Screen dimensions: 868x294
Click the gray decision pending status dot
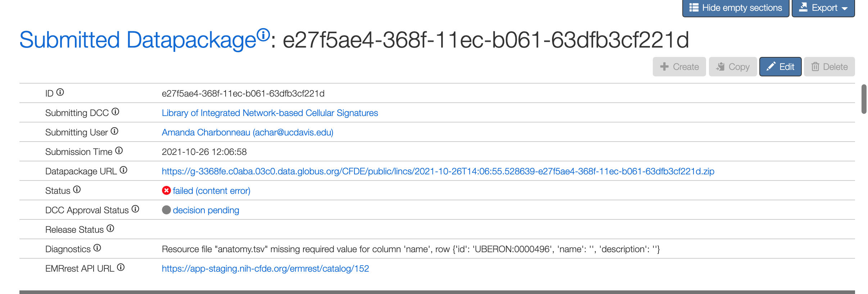click(x=166, y=210)
